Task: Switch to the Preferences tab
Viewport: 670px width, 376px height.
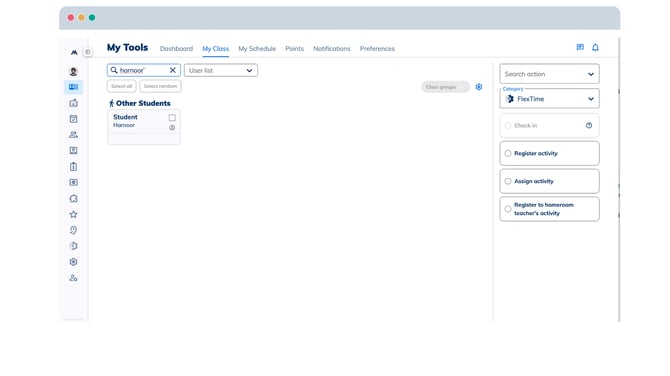Action: click(x=377, y=49)
